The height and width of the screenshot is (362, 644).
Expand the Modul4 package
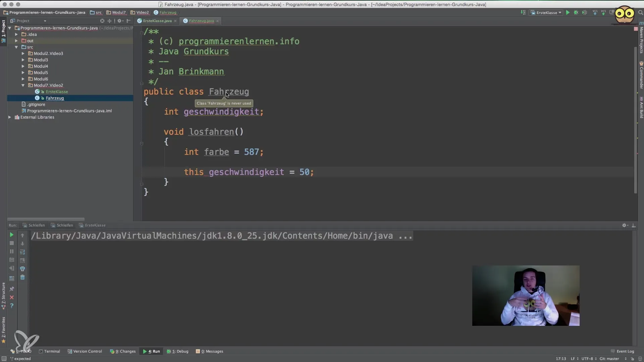23,66
